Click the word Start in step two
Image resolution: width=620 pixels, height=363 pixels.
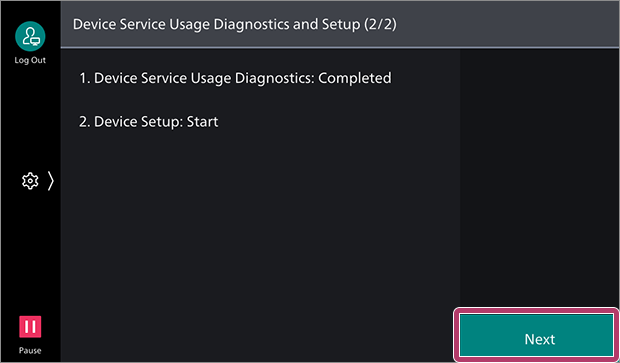point(202,121)
